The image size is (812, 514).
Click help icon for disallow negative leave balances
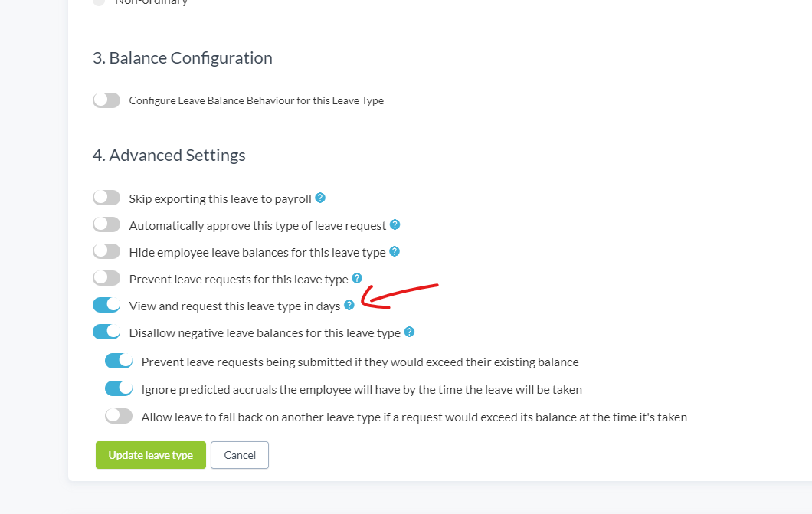(x=409, y=332)
